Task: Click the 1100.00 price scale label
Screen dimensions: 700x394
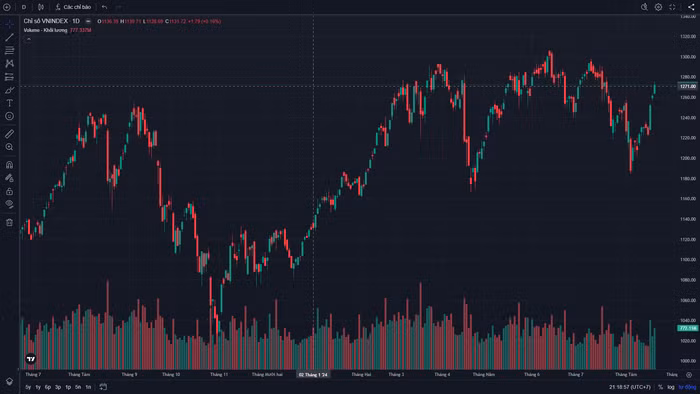Action: pyautogui.click(x=688, y=259)
